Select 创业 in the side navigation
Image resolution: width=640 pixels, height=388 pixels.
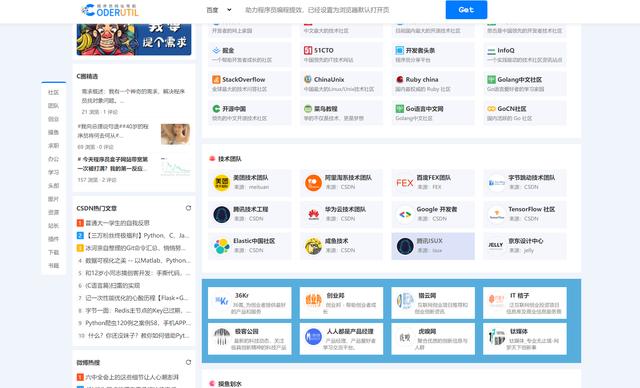53,119
